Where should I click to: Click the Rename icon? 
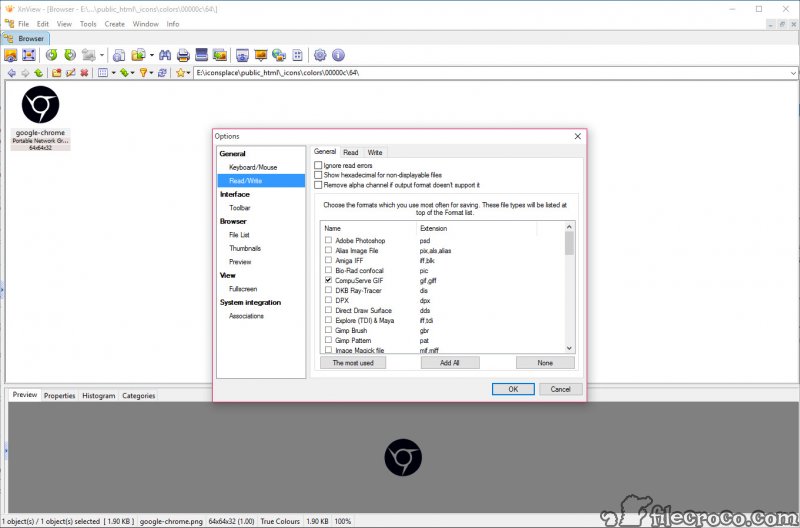70,73
